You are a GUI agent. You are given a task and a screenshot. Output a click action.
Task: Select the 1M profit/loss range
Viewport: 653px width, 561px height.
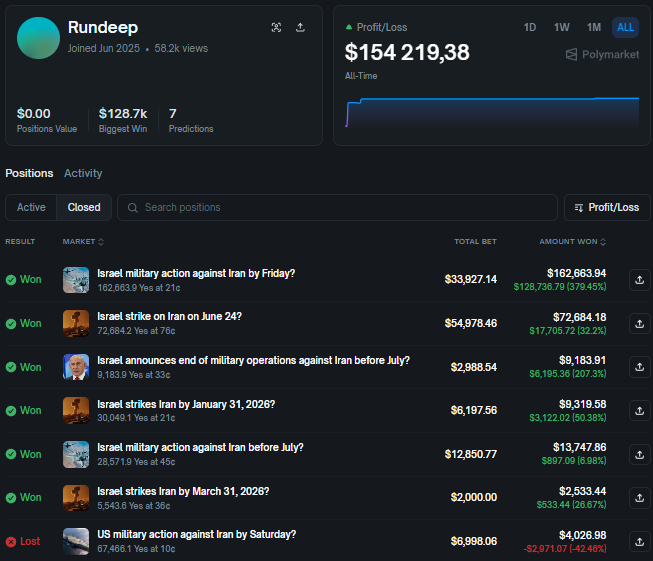[x=594, y=27]
